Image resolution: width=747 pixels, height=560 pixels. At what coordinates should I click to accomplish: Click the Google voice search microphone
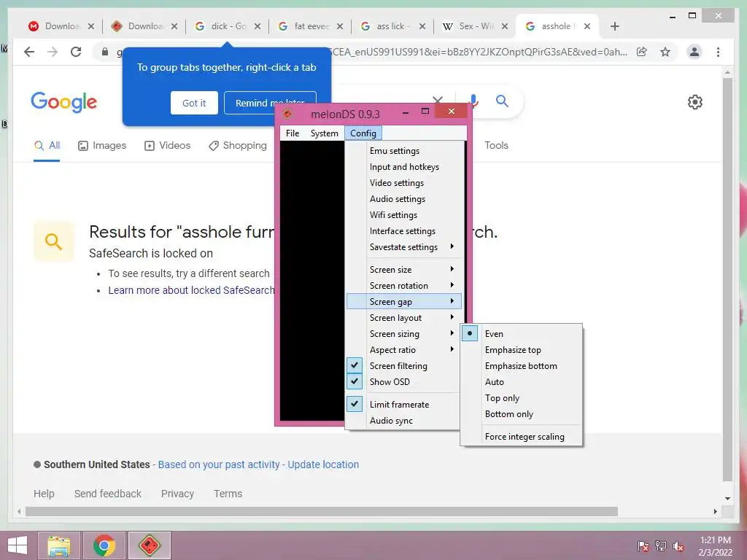[x=473, y=101]
